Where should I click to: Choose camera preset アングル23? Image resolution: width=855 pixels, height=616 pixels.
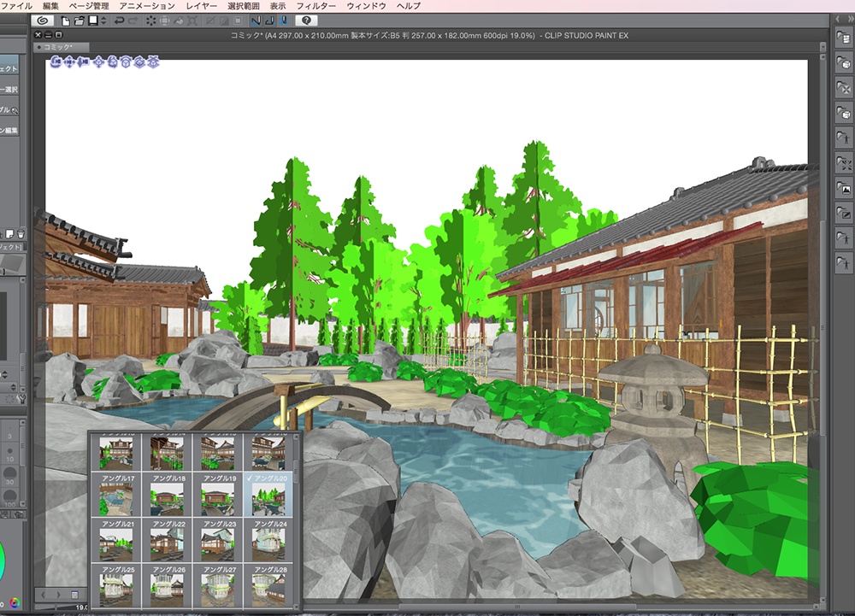coord(217,540)
